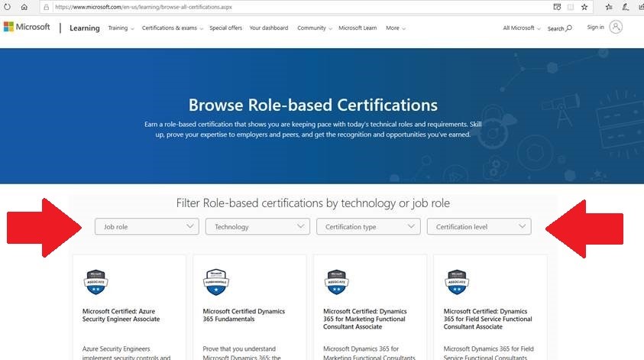Click the Marketing Functional Consultant badge icon
644x360 pixels.
[336, 282]
